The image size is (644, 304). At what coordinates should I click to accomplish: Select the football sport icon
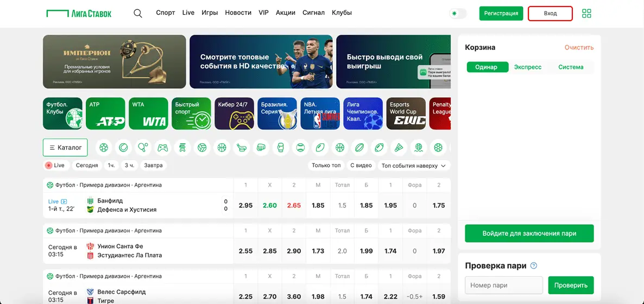tap(104, 147)
